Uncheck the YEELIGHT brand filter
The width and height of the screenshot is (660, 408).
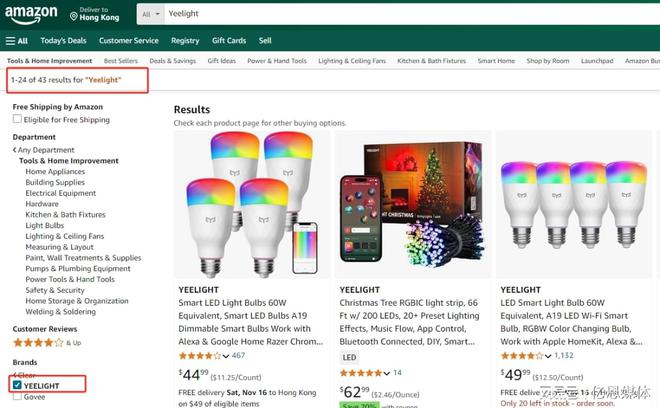[17, 385]
